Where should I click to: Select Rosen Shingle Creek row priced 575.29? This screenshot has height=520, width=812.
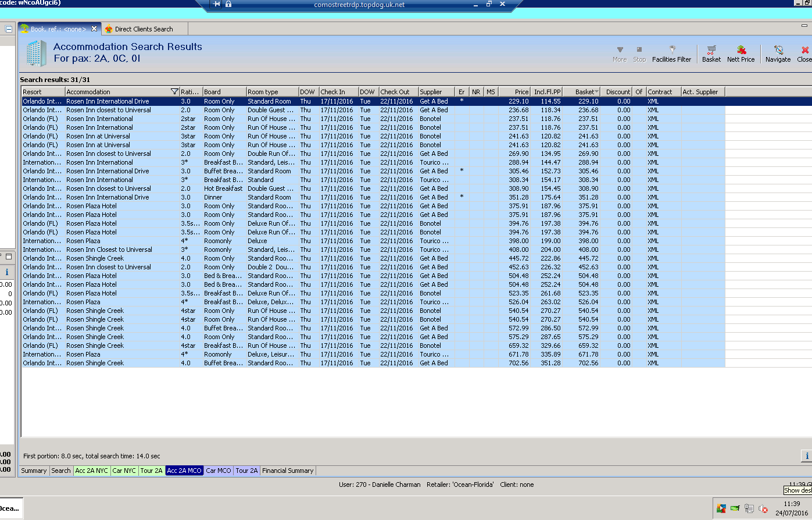coord(373,337)
